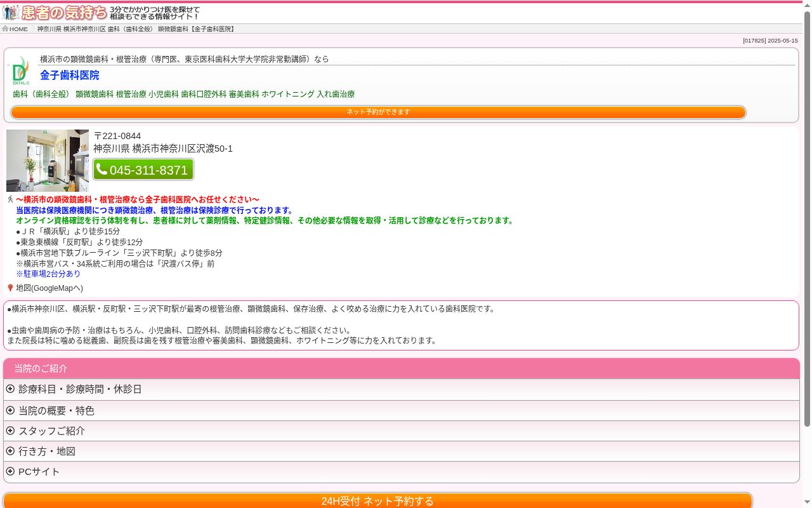
Task: Expand the 当院の概要・特色 section
Action: [x=401, y=410]
